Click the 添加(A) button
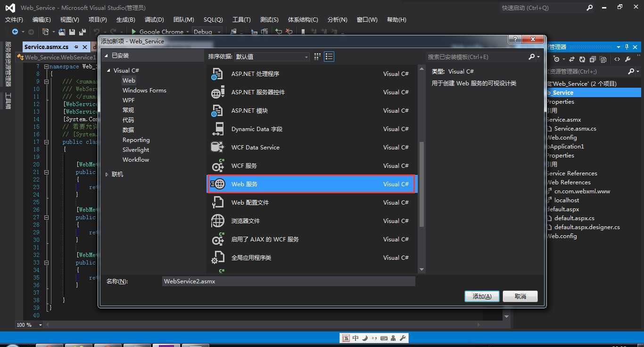Viewport: 644px width, 347px height. click(x=482, y=296)
